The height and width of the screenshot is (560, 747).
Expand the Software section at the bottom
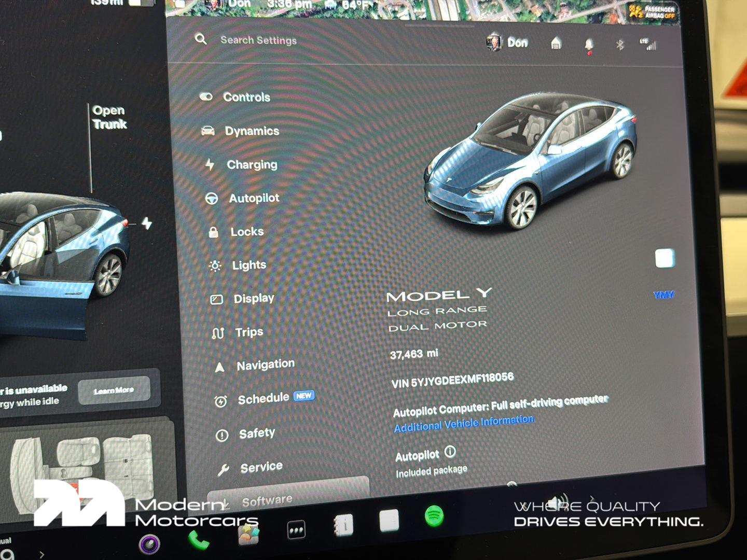[x=267, y=498]
